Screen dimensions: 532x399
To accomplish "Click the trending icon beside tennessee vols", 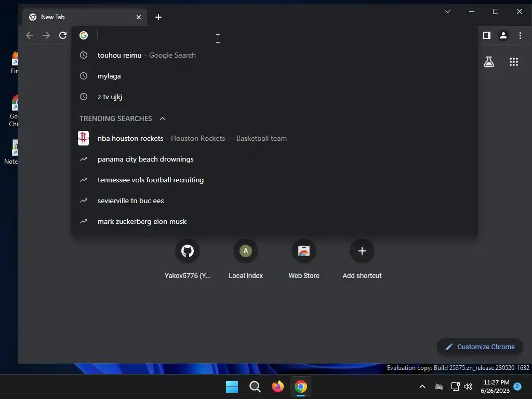I will coord(84,180).
